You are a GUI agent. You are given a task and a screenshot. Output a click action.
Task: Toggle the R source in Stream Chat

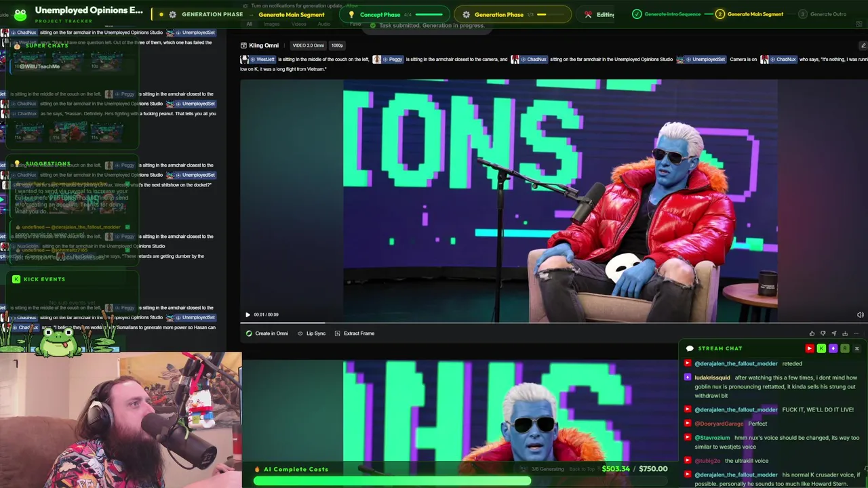click(x=844, y=348)
